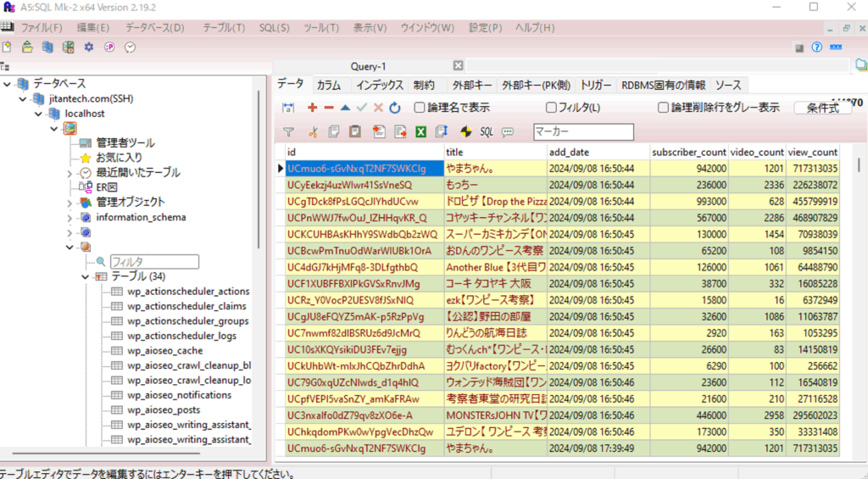Click the SQL toolbar button
Screen dimensions: 868x479
[487, 131]
